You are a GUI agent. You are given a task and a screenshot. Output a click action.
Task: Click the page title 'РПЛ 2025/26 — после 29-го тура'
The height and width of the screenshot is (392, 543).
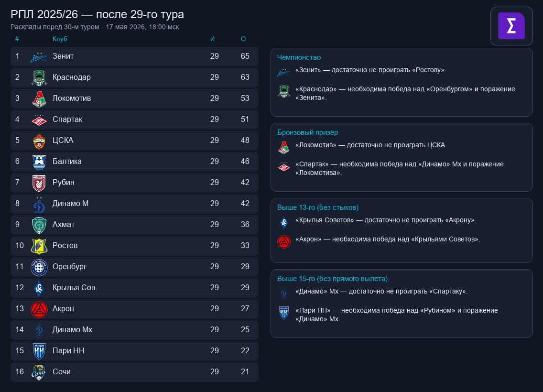[98, 14]
